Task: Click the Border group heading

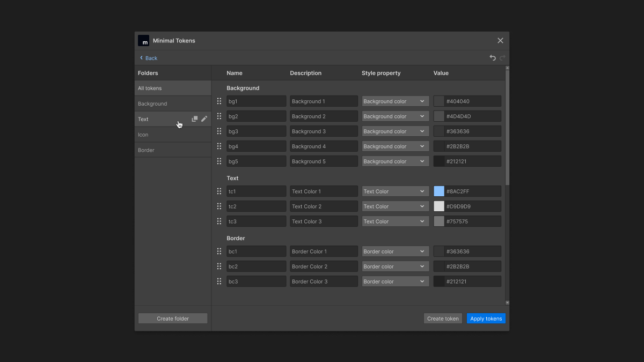Action: click(236, 238)
